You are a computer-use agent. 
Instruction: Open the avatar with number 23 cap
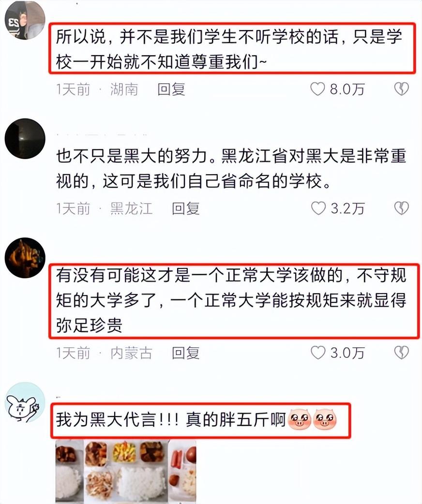tap(25, 20)
